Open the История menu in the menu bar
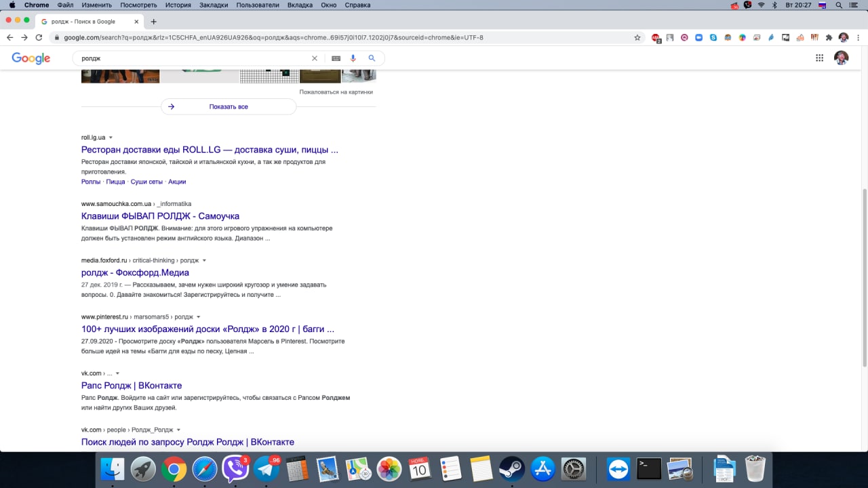 point(178,5)
